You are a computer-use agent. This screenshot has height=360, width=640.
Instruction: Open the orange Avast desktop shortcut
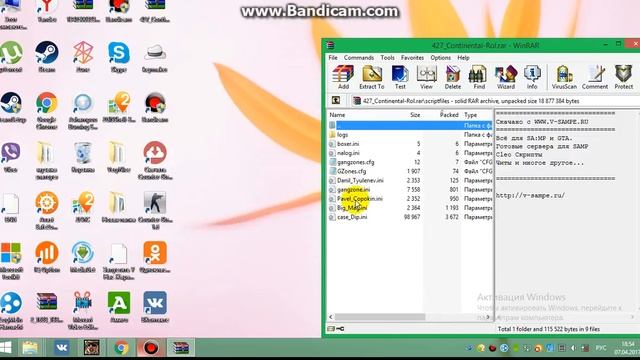click(x=47, y=210)
